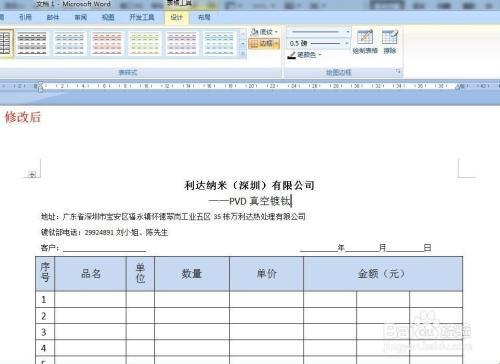Apply the red-accent table style thumbnail

tap(107, 43)
